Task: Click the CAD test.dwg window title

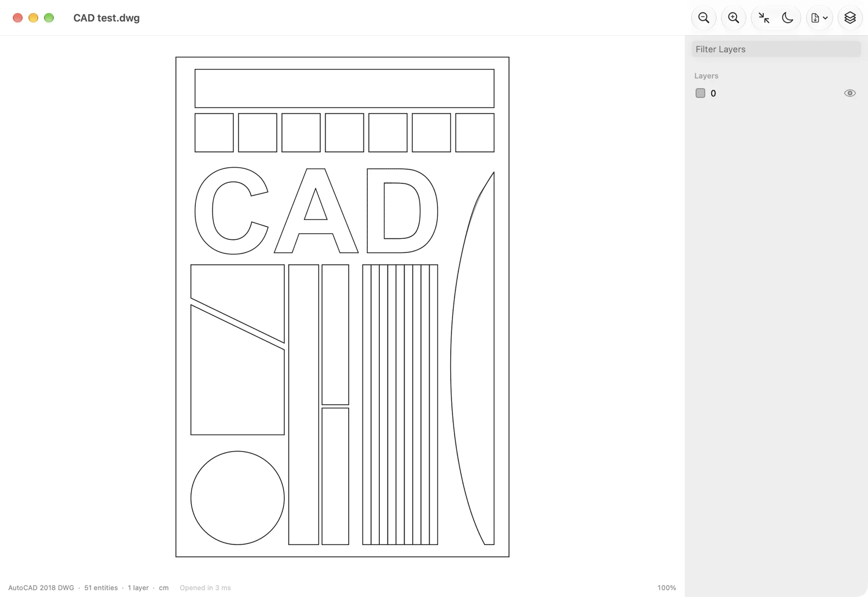Action: 106,18
